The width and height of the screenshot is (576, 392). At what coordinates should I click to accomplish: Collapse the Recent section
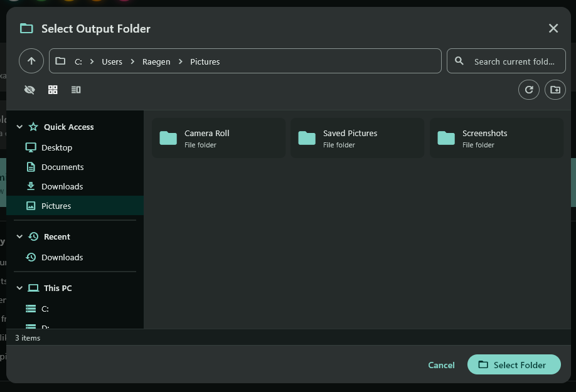click(19, 236)
